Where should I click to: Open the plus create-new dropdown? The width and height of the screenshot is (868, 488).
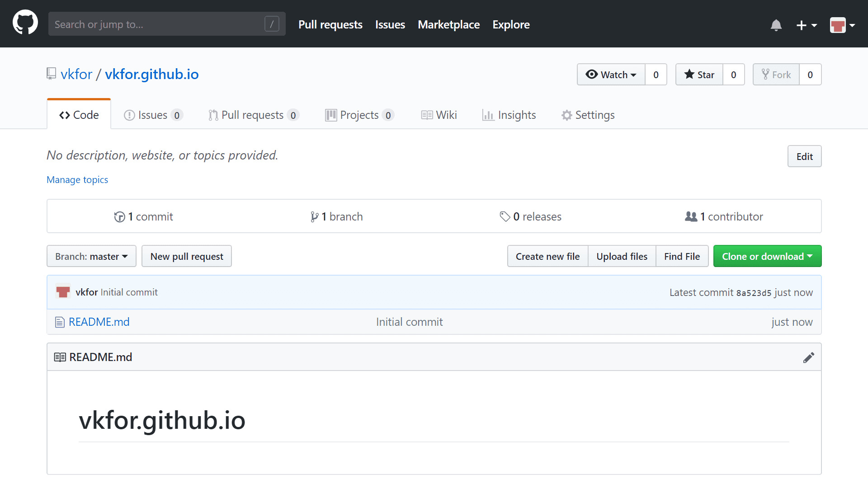(x=806, y=25)
